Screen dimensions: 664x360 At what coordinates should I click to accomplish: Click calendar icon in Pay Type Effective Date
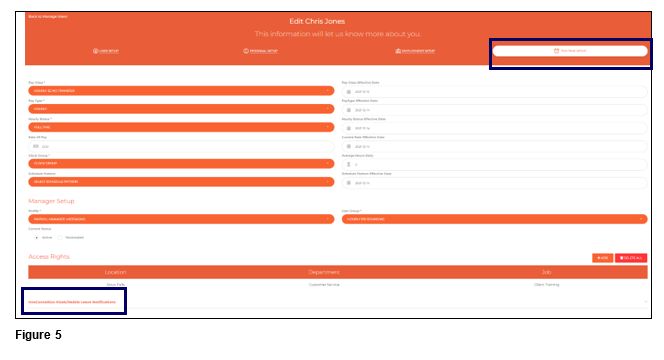point(349,110)
